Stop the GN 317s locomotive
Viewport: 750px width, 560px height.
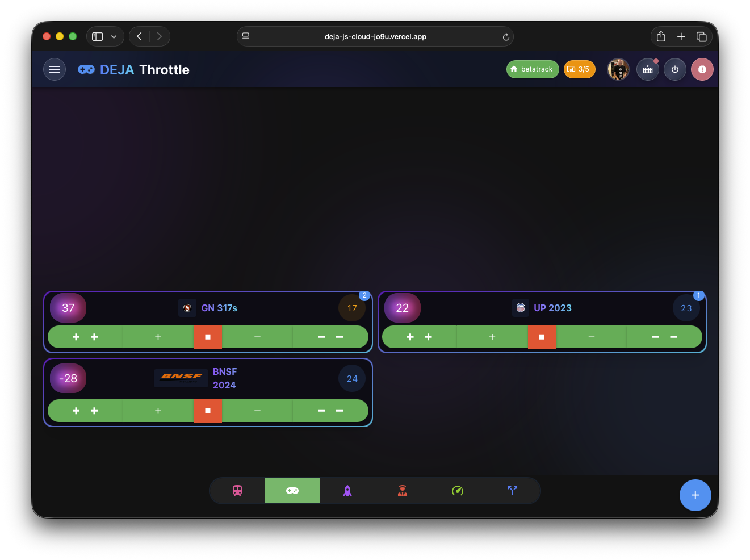208,337
